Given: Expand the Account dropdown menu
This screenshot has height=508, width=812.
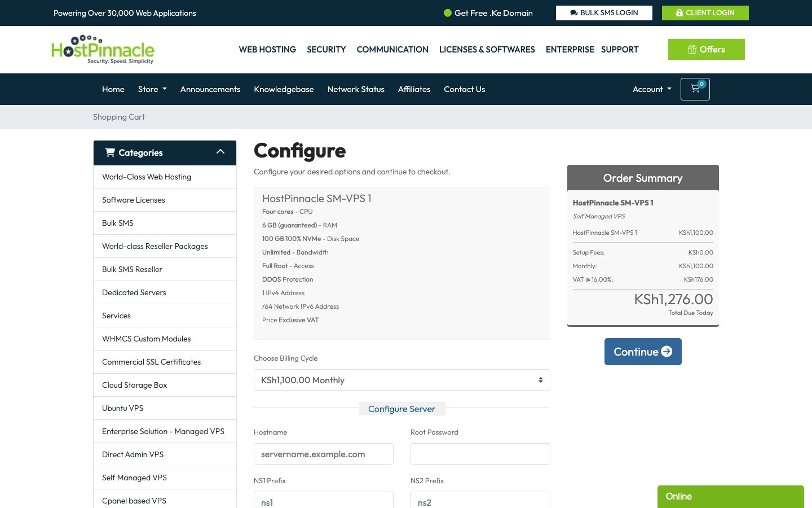Looking at the screenshot, I should click(652, 89).
